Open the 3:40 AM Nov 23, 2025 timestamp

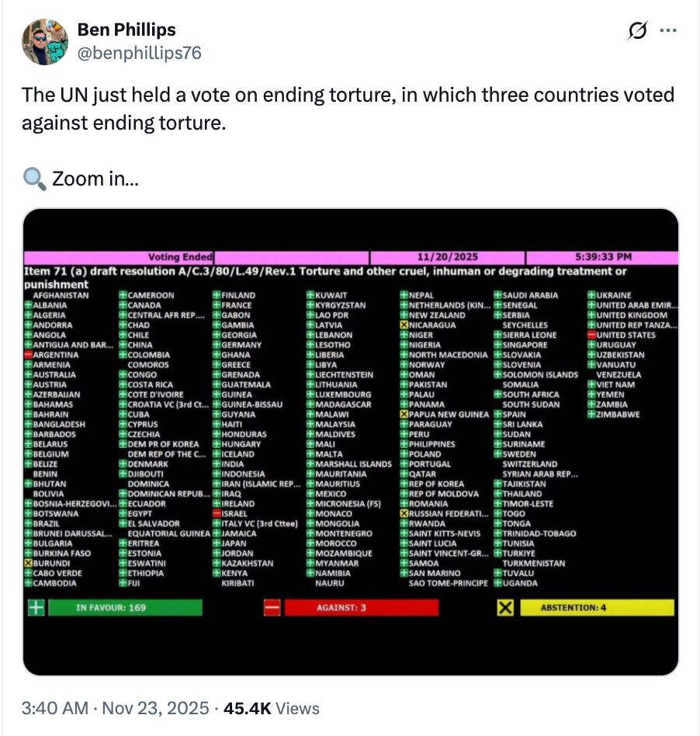click(x=116, y=708)
